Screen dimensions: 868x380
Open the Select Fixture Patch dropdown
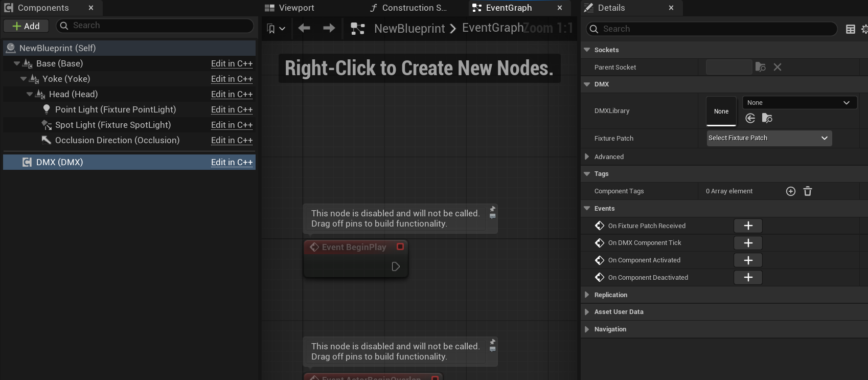(x=769, y=138)
